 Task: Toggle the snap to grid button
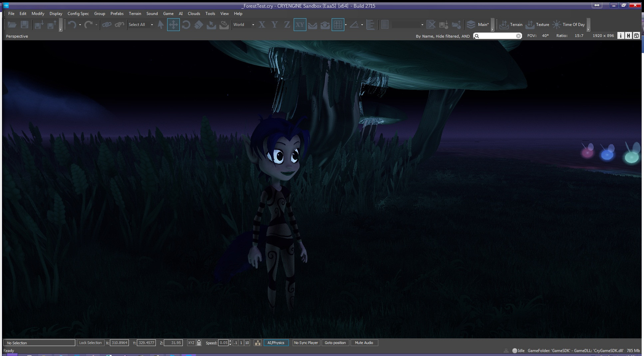[338, 25]
